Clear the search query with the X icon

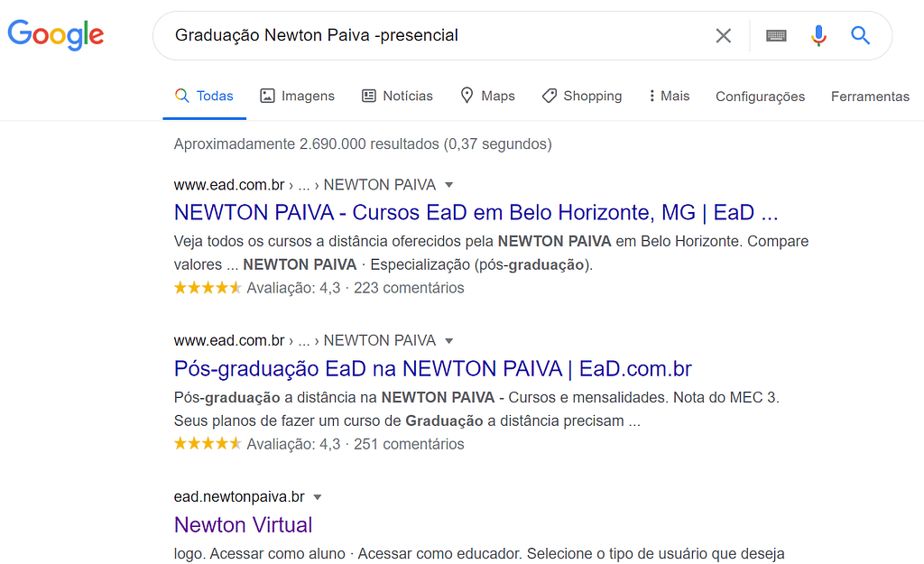coord(723,36)
